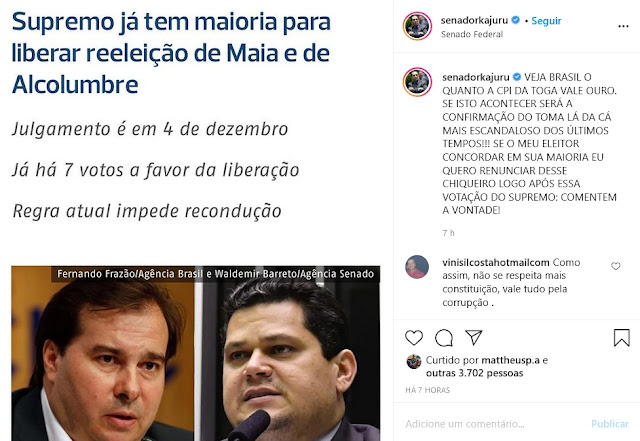The image size is (640, 441).
Task: Open senadorkajuru profile picture in header
Action: 417,26
